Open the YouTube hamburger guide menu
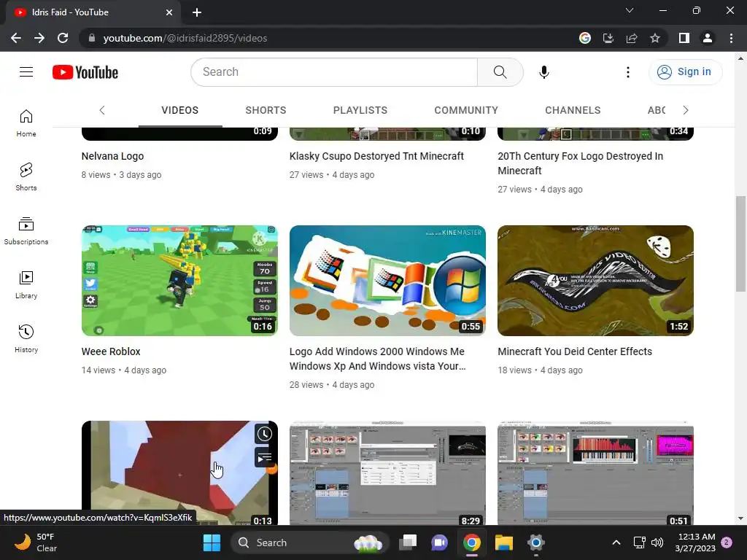This screenshot has width=747, height=560. click(26, 72)
